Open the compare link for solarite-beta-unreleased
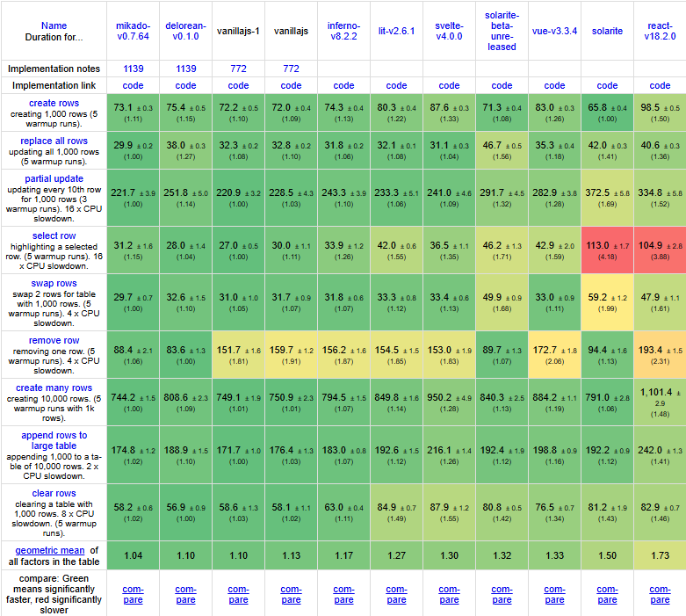The width and height of the screenshot is (686, 616). [502, 595]
